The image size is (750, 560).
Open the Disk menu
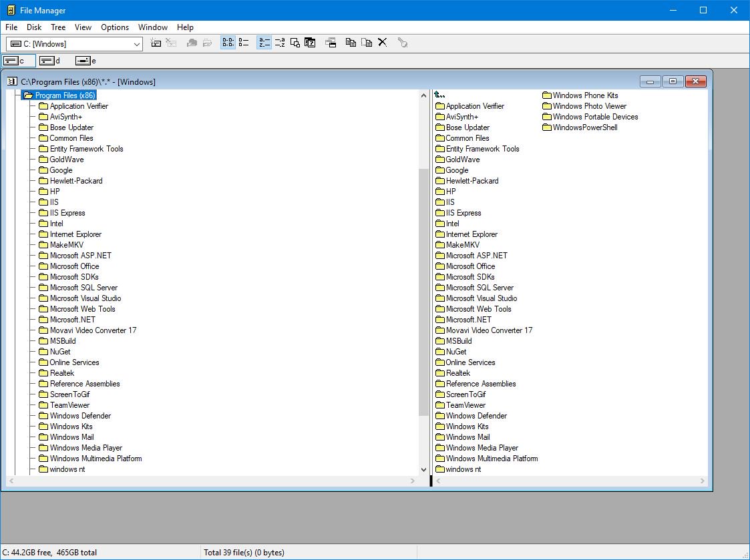(x=34, y=27)
